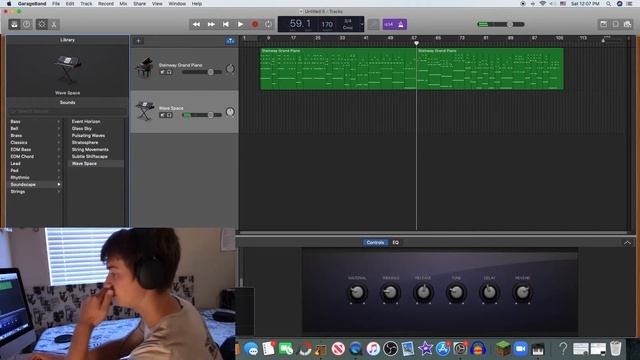Toggle the Smart Controls button

point(42,24)
